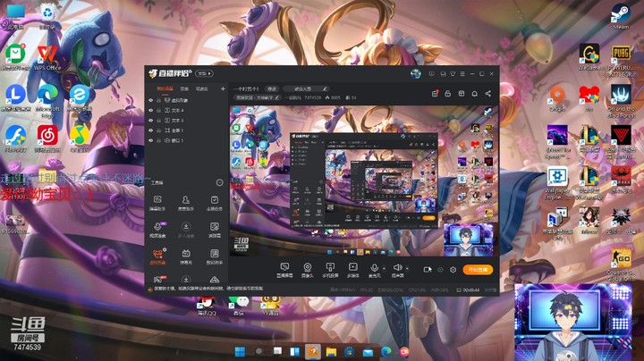644x361 pixels.
Task: Click the notice message in status bar
Action: (208, 289)
